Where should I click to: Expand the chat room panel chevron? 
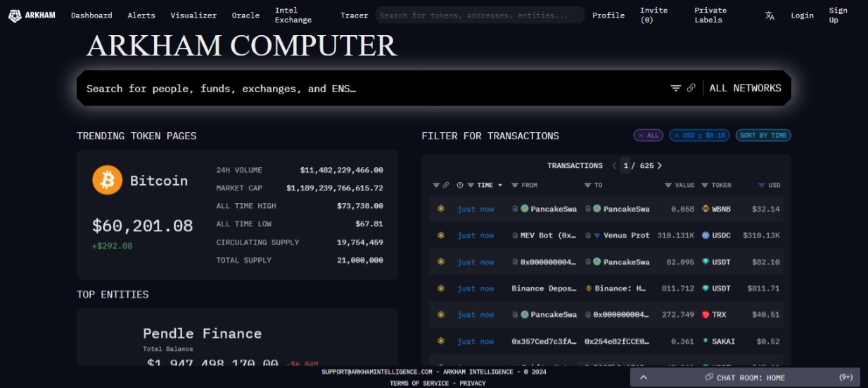coord(644,377)
